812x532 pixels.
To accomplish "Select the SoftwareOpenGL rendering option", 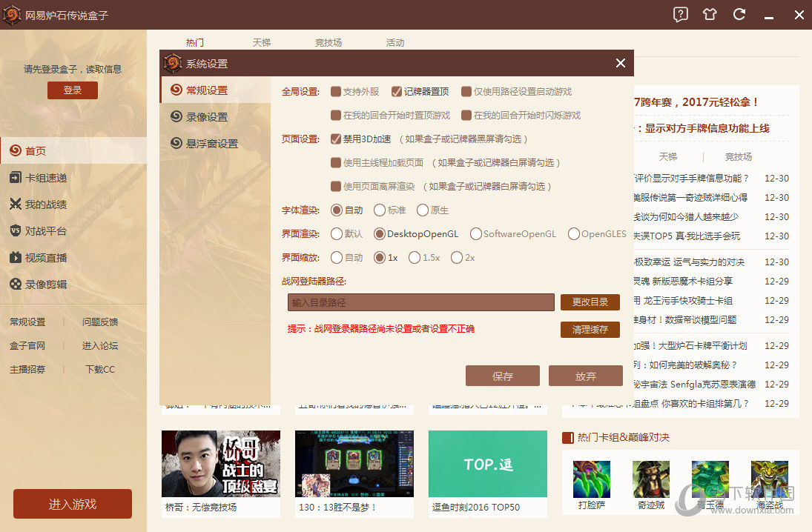I will click(475, 233).
